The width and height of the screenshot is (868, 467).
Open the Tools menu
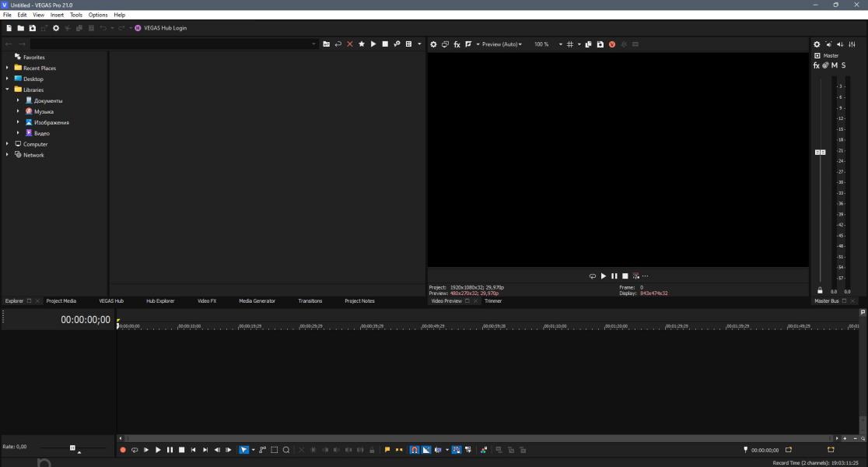(x=76, y=15)
